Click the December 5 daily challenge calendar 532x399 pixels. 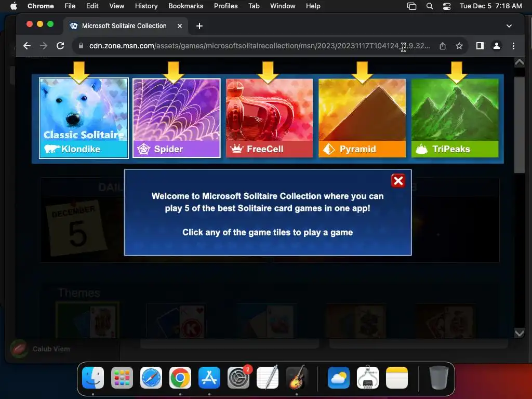coord(76,228)
